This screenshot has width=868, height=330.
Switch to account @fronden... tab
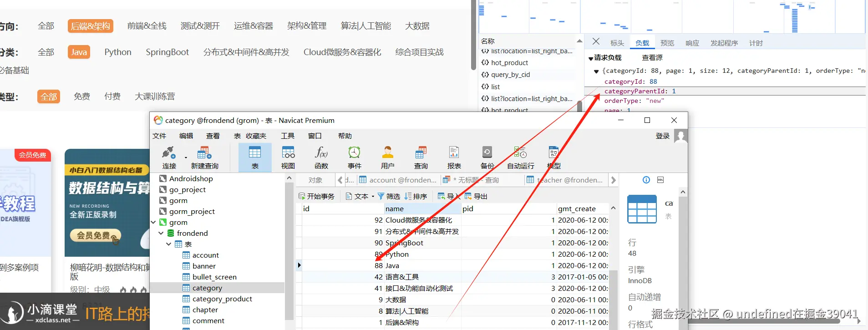[x=398, y=180]
